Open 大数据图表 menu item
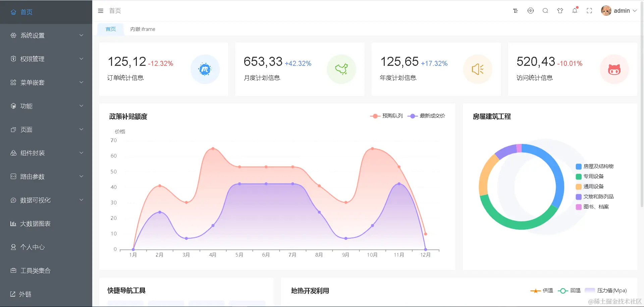The width and height of the screenshot is (644, 307). pyautogui.click(x=46, y=223)
